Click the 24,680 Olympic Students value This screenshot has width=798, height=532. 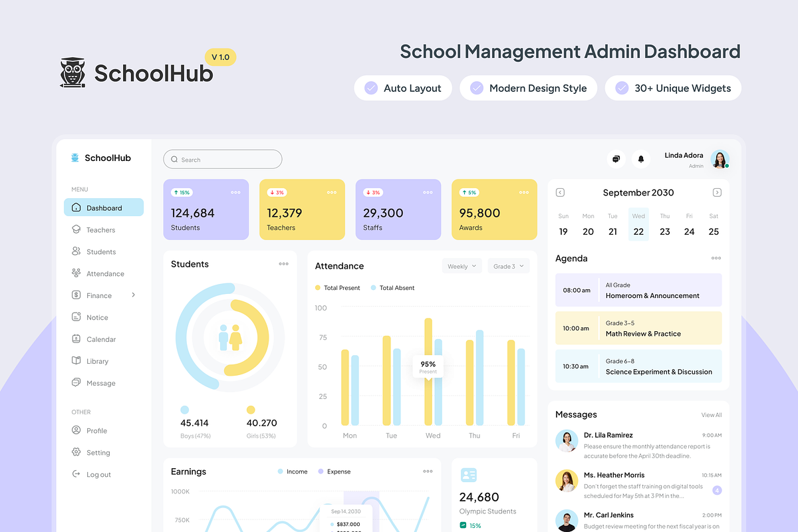[x=479, y=497]
